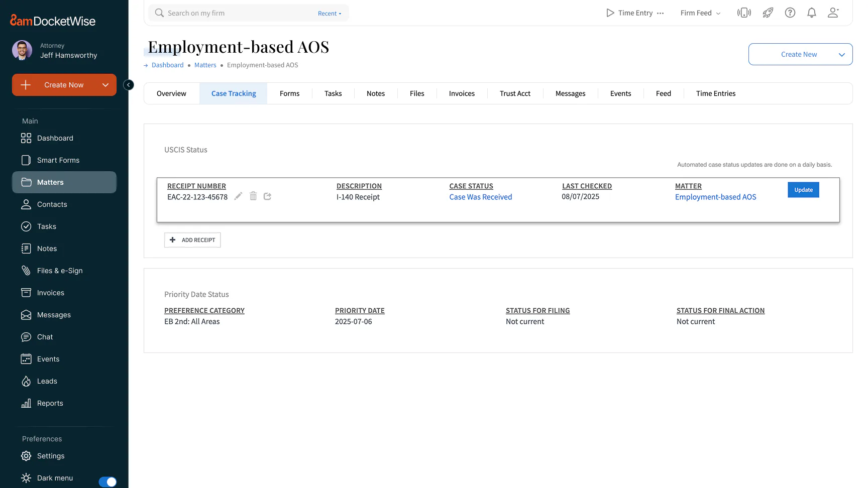Switch to the Trust Acct tab
This screenshot has height=488, width=868.
pyautogui.click(x=515, y=93)
